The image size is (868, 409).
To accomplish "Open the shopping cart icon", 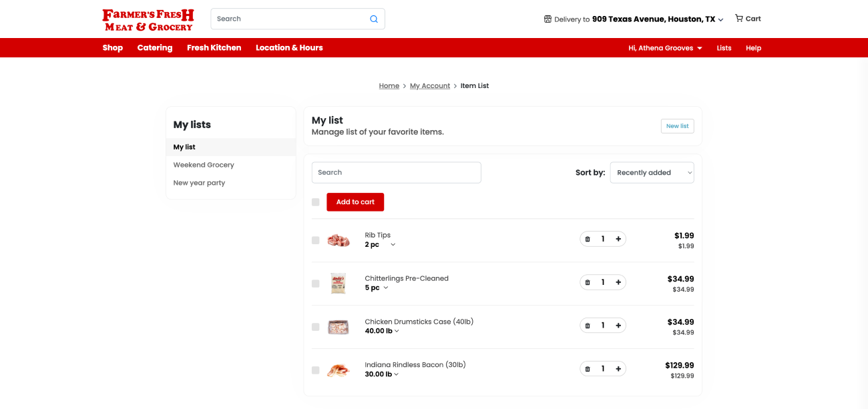I will (x=739, y=19).
